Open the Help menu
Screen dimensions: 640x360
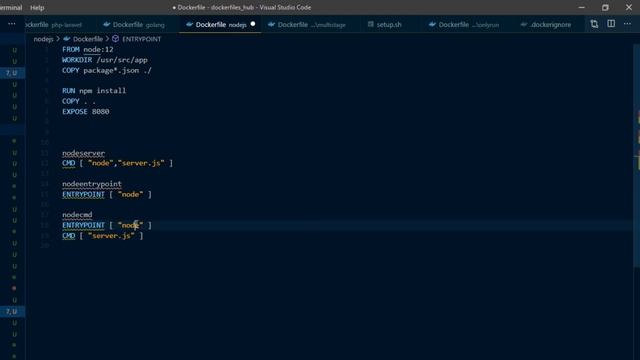37,7
